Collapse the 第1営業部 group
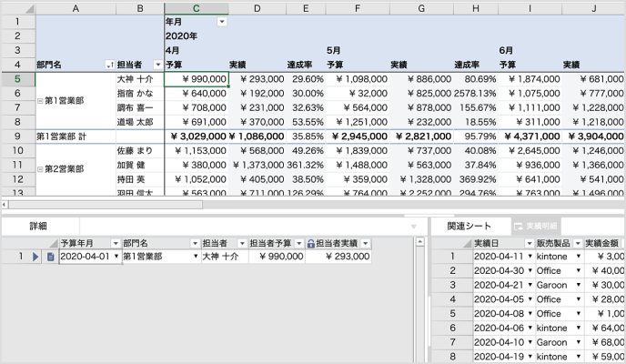 [39, 100]
